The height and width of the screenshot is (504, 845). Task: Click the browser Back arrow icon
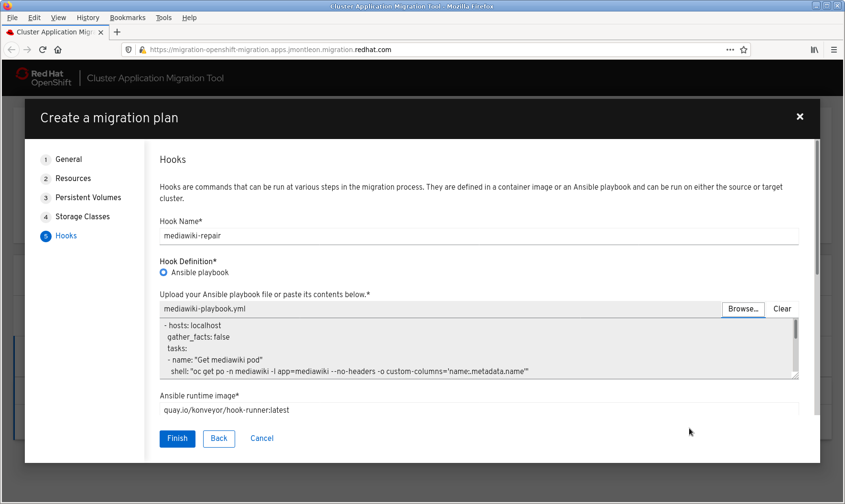coord(11,50)
